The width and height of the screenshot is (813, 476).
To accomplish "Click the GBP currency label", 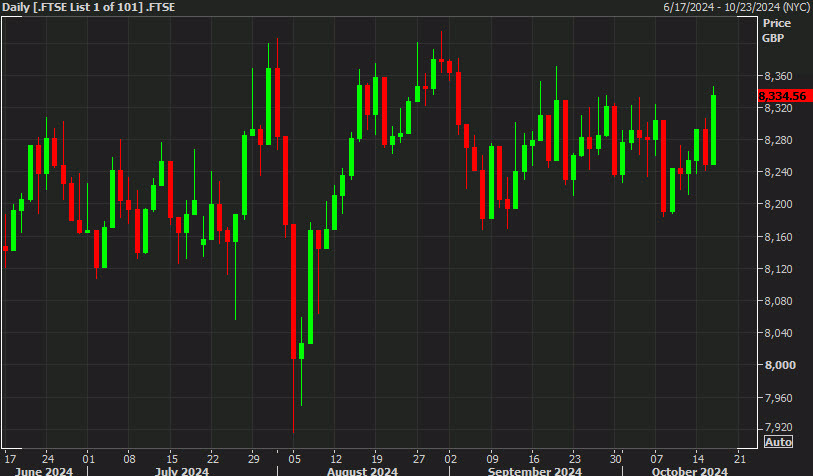I will tap(773, 38).
